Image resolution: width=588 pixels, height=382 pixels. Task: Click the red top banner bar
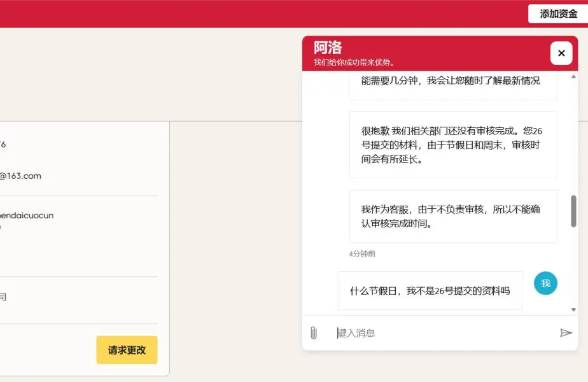[x=255, y=13]
